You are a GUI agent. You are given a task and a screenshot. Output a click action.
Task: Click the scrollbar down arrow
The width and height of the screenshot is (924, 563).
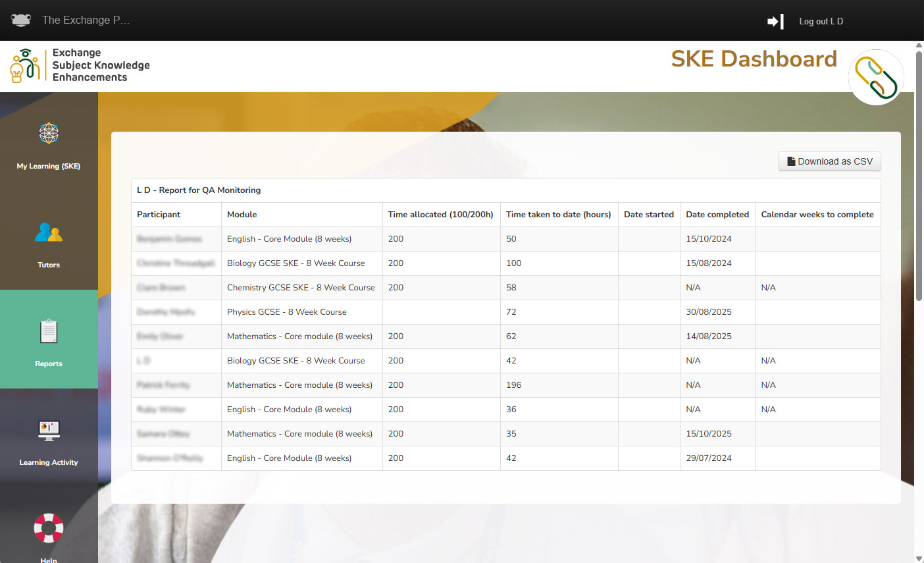tap(919, 558)
